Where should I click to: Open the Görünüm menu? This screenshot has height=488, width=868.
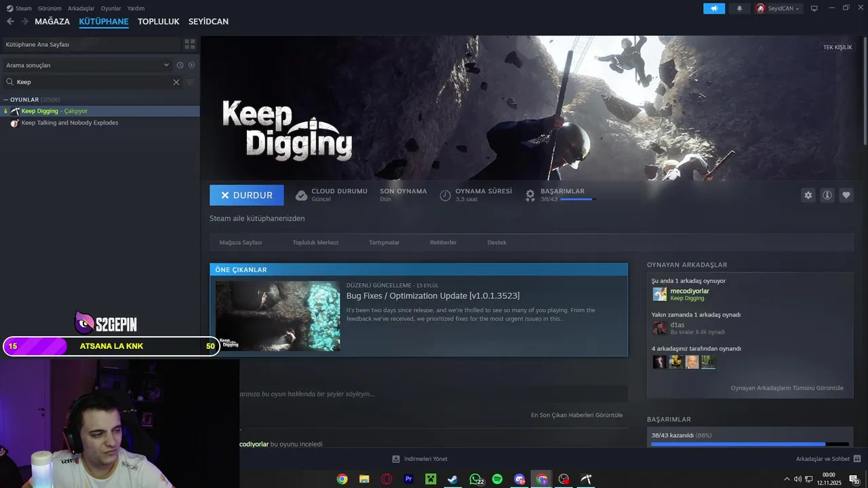click(50, 8)
